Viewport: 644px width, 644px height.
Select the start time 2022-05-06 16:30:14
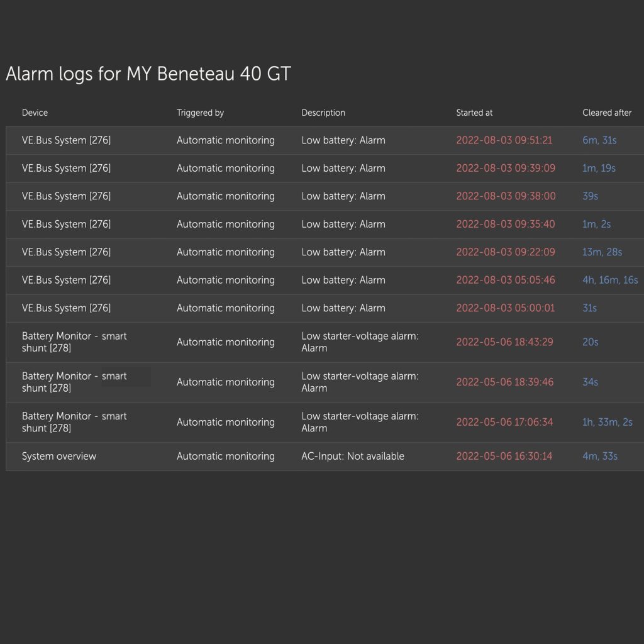(504, 457)
